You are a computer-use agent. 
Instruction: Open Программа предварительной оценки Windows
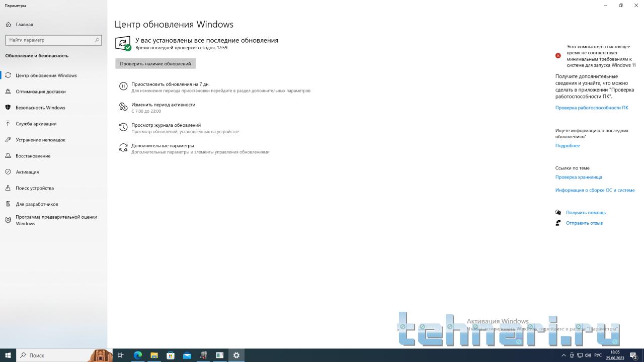pyautogui.click(x=53, y=220)
